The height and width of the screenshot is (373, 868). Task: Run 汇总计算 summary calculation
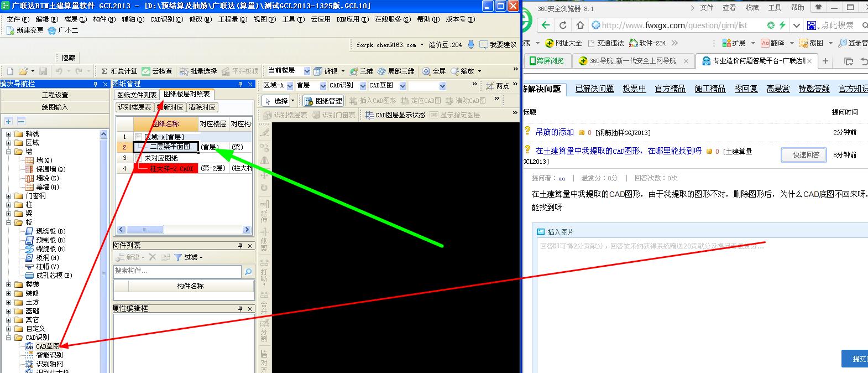tap(119, 71)
